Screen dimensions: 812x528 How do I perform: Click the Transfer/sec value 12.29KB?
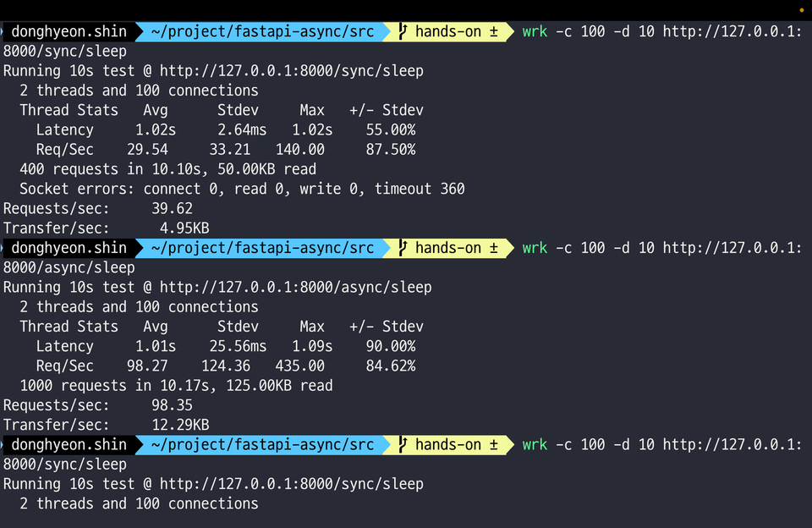[x=180, y=425]
